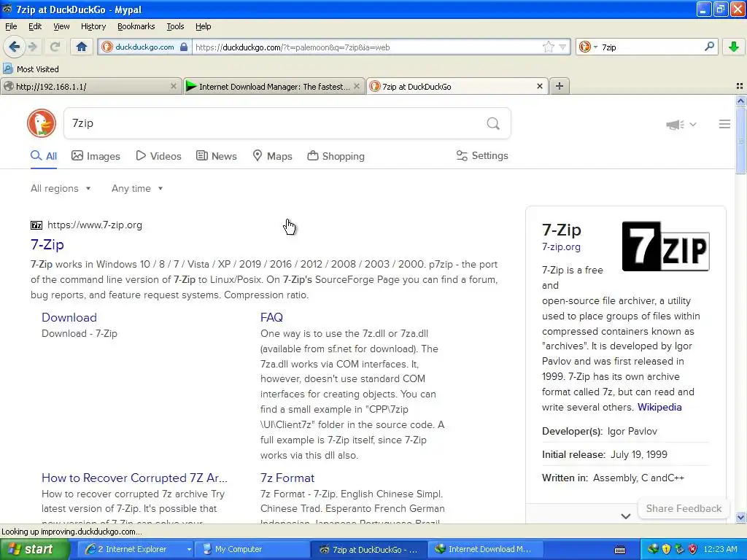Open the search Settings dropdown
The height and width of the screenshot is (560, 747).
click(482, 156)
